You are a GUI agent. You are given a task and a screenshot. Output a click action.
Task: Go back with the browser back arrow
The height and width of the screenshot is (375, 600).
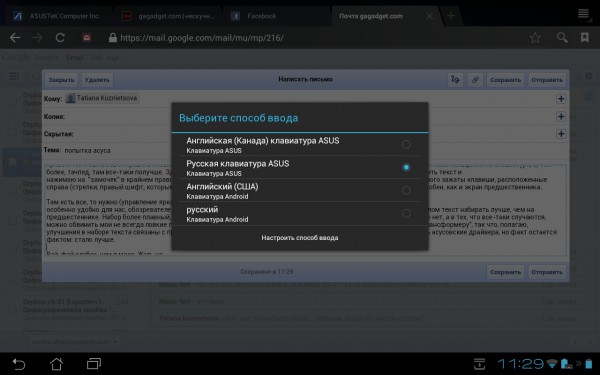coord(15,38)
